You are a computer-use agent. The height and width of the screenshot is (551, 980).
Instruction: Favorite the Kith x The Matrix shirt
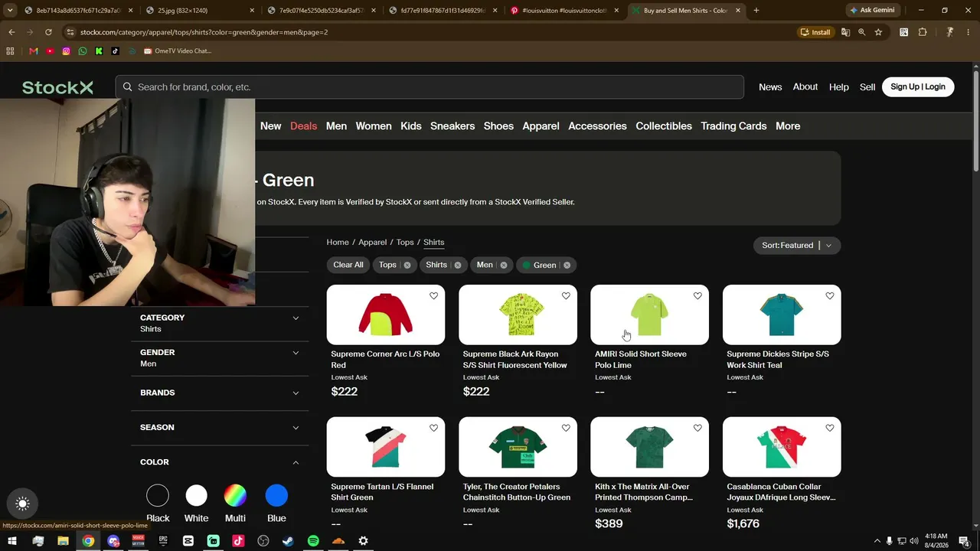(x=697, y=429)
